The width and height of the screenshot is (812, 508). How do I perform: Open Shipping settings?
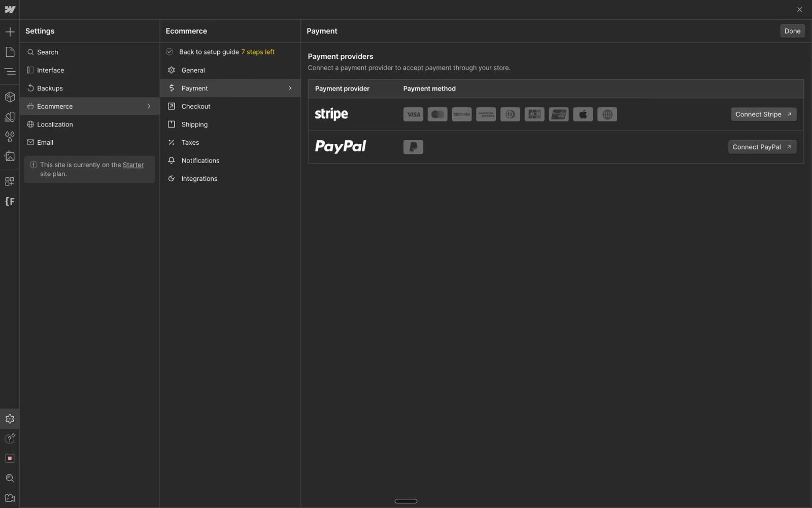pos(230,124)
